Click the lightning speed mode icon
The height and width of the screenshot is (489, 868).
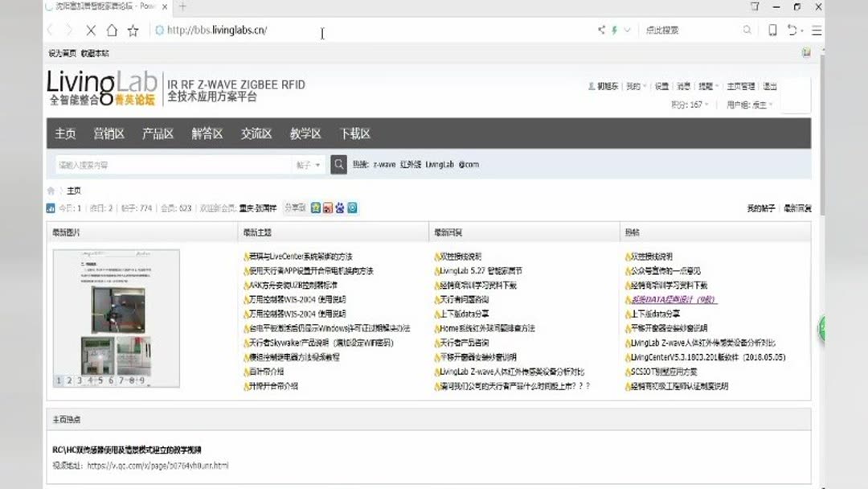click(x=615, y=29)
